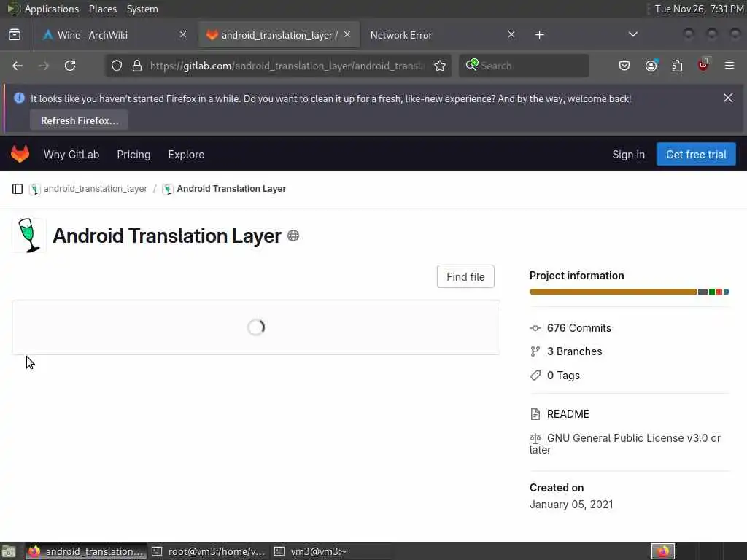Open the System menu
Viewport: 747px width, 560px height.
[142, 9]
